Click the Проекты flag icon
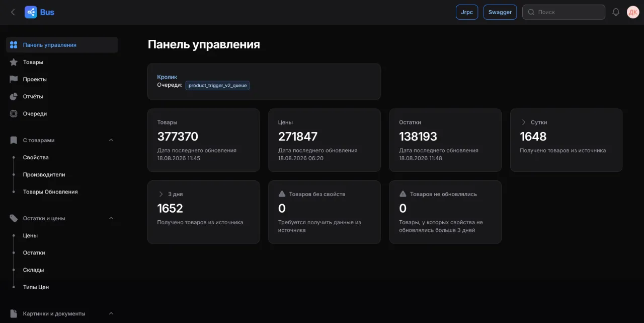 click(x=14, y=79)
